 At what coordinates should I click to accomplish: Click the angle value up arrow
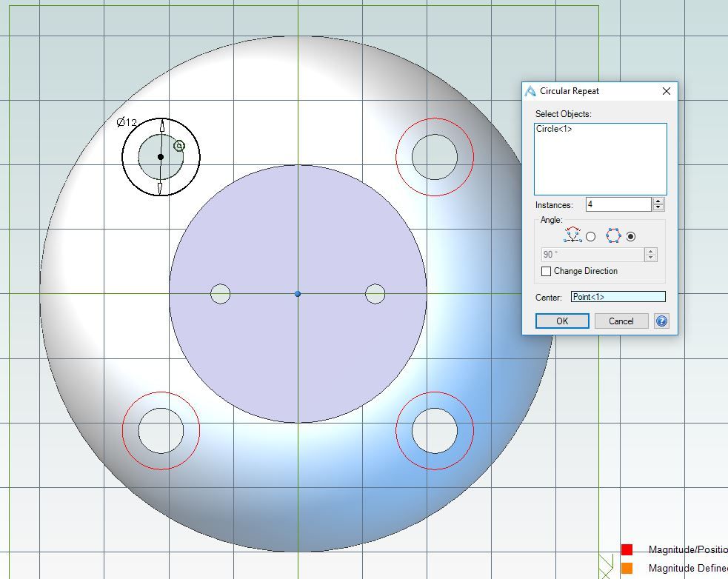click(650, 251)
